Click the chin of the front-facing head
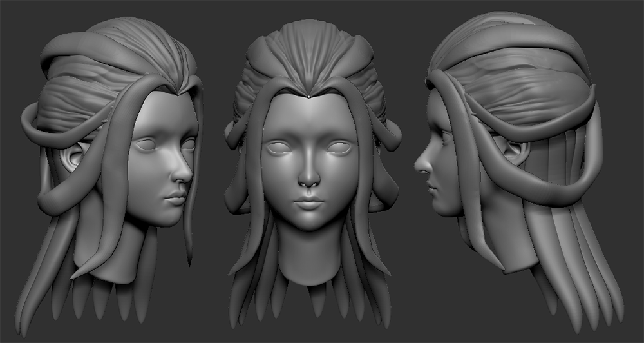 coord(309,224)
